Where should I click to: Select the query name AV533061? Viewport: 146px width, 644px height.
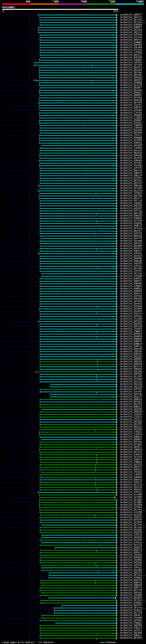coord(8,7)
